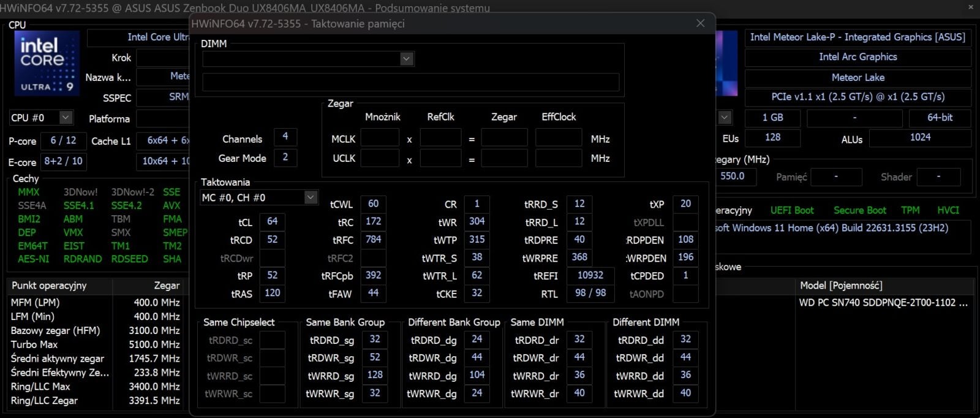Click the tCPDED value 1
This screenshot has height=418, width=980.
pyautogui.click(x=685, y=275)
